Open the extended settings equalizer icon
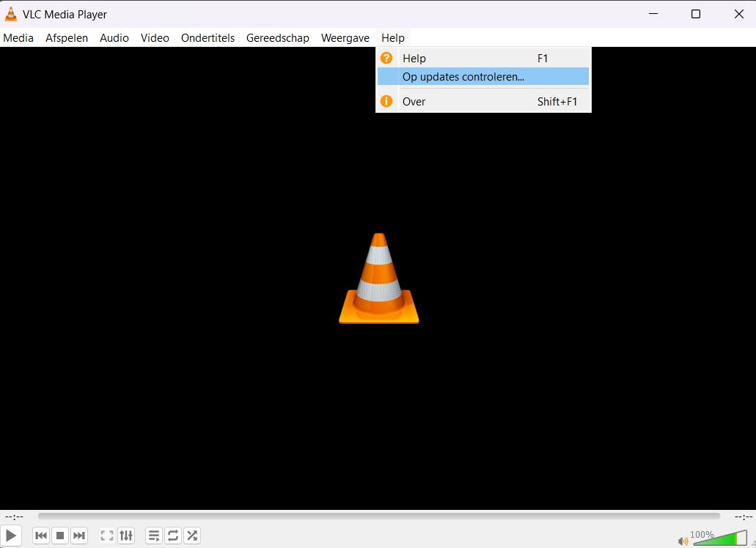Image resolution: width=756 pixels, height=548 pixels. [x=126, y=536]
